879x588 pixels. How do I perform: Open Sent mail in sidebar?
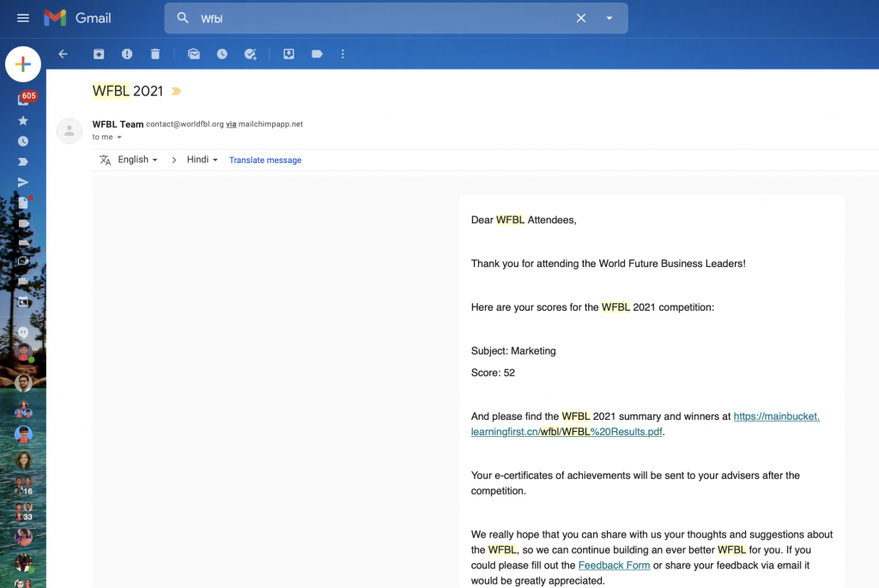pyautogui.click(x=23, y=182)
